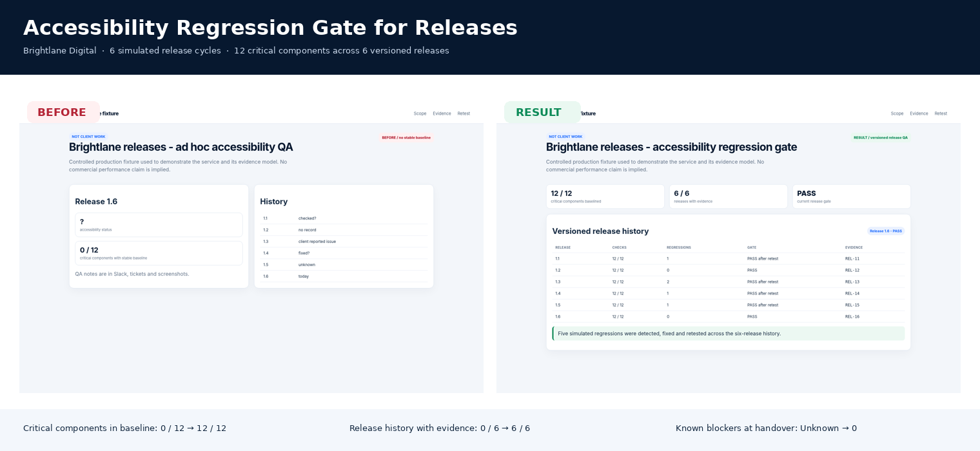Select NOT CLIENT WORK tag in BEFORE panel
980x451 pixels.
(x=88, y=137)
